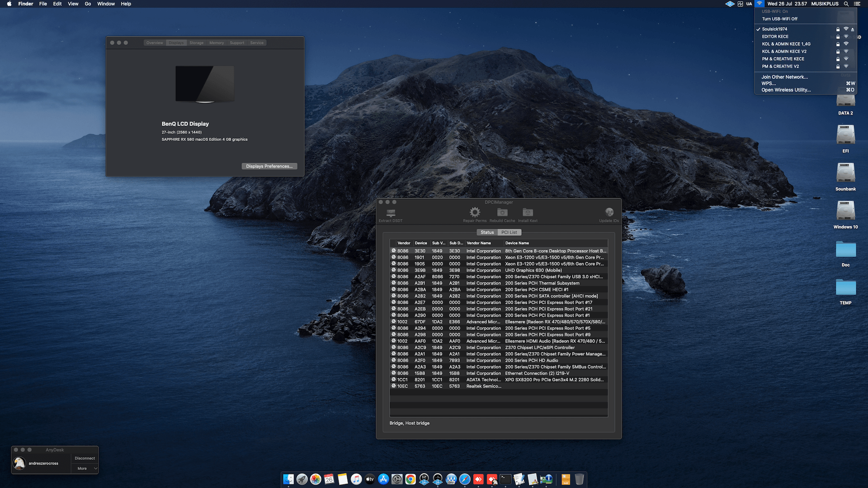Open System Preferences in the Dock
868x488 pixels.
pos(397,479)
